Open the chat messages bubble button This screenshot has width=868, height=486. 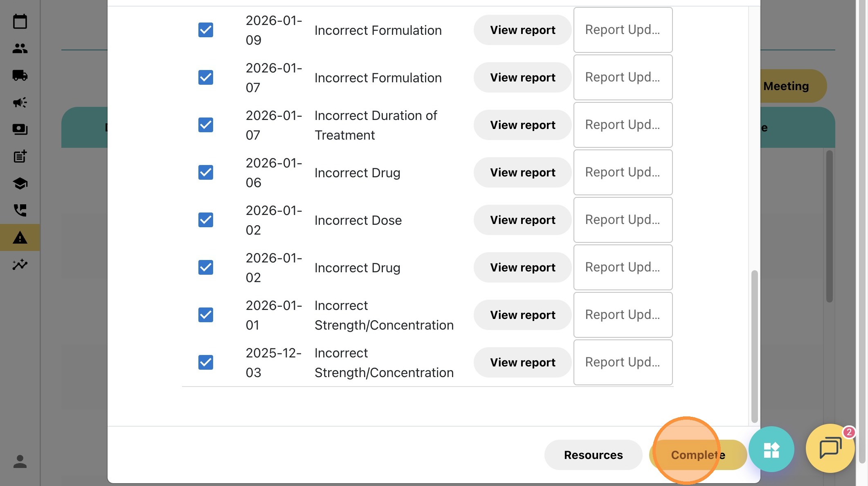pyautogui.click(x=830, y=448)
